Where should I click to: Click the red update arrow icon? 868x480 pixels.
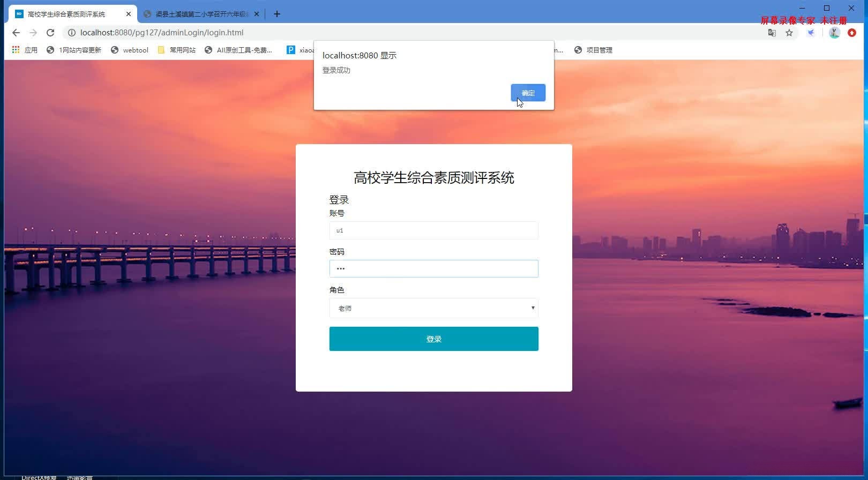coord(852,33)
